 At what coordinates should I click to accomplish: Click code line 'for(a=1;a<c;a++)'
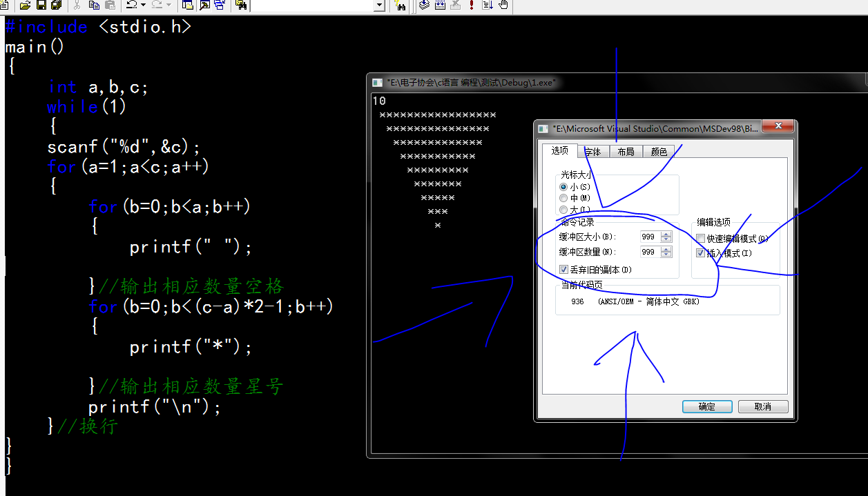(128, 167)
